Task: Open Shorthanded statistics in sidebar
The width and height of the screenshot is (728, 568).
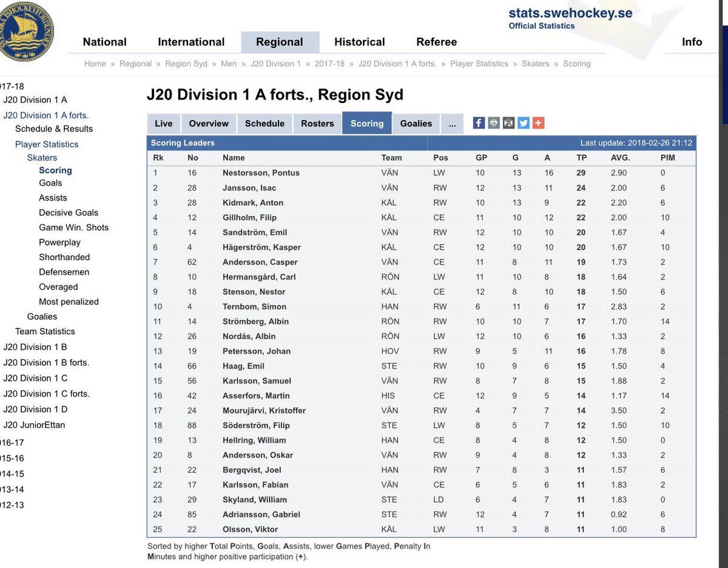Action: [x=64, y=257]
